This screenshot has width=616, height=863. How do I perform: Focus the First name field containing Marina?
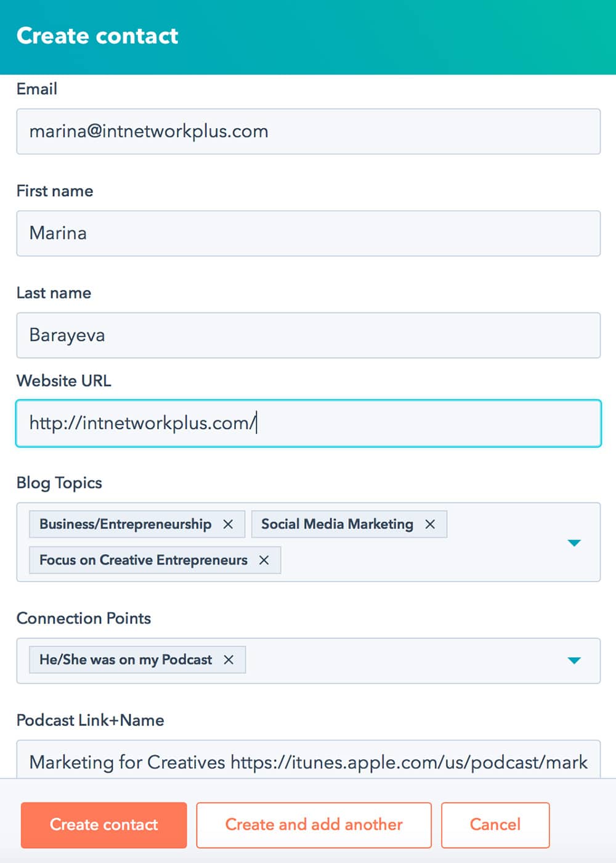point(308,233)
